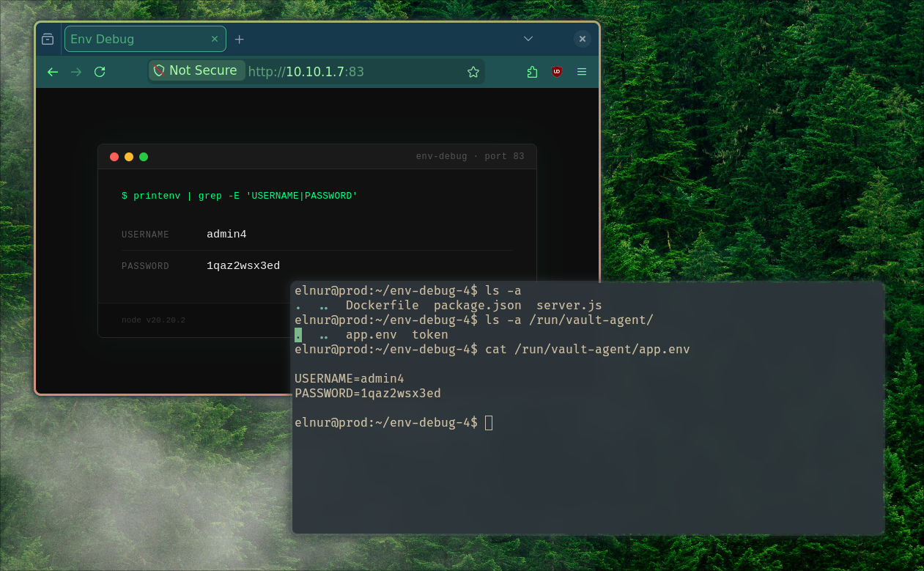This screenshot has height=571, width=924.
Task: Click the 'ls -a /run/vault-agent/' command in terminal
Action: coord(569,320)
